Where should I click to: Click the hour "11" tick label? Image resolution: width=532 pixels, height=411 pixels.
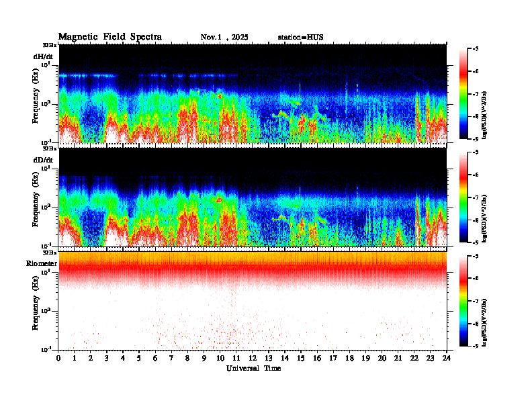click(x=236, y=358)
